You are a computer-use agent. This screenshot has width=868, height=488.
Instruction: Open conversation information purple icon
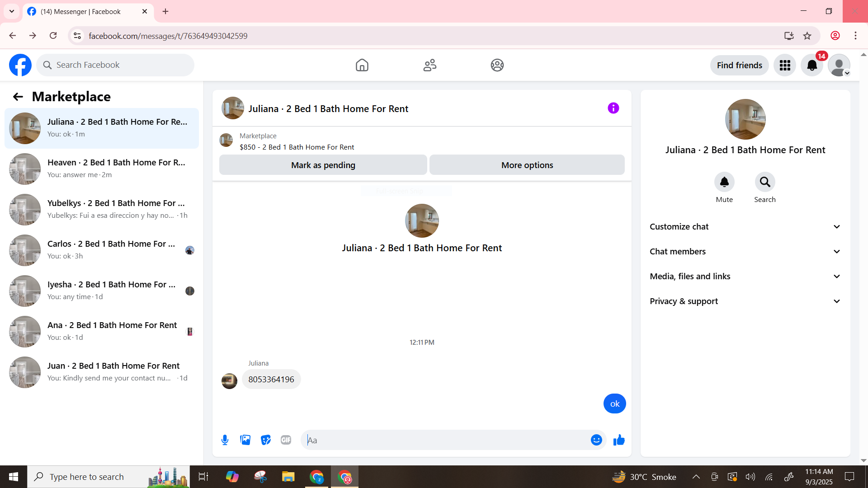pyautogui.click(x=613, y=108)
